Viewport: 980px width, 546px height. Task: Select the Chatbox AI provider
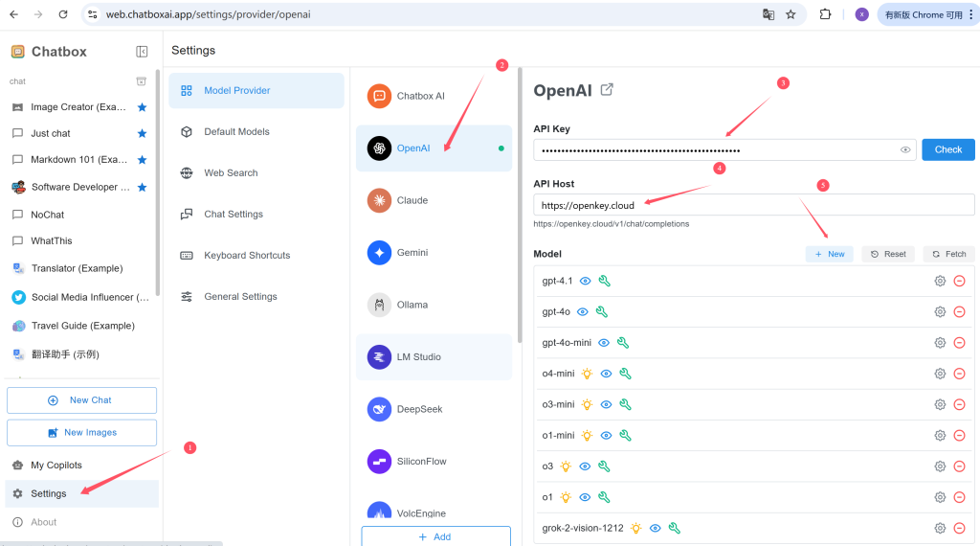click(434, 97)
